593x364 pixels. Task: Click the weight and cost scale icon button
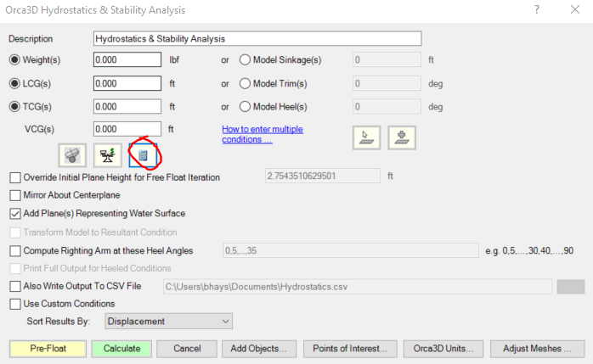pos(108,155)
